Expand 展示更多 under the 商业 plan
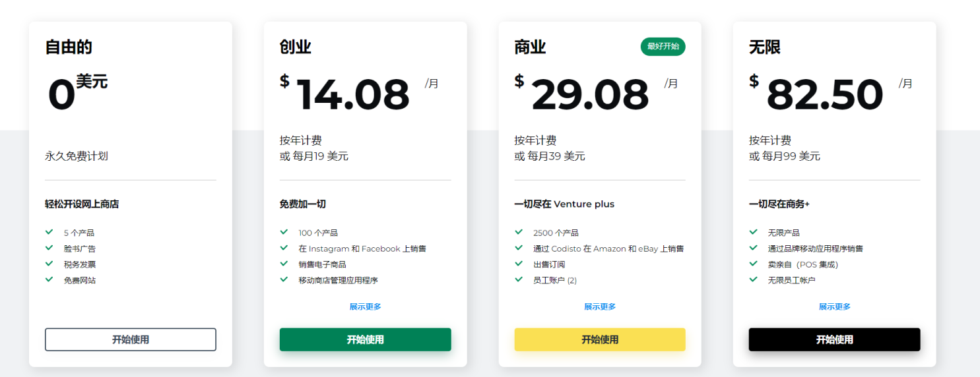 [599, 306]
